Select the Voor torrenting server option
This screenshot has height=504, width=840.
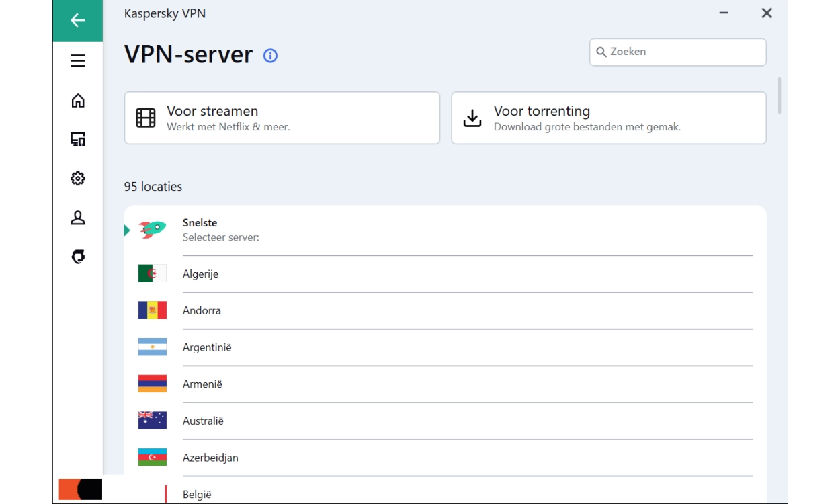pos(608,118)
